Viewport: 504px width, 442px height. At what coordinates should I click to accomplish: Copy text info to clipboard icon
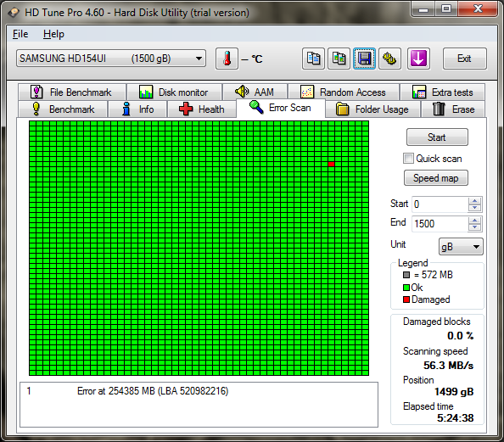coord(313,59)
